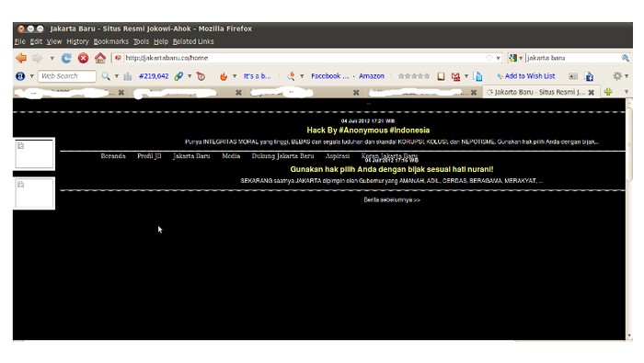Click the Alexa toolbar magnifier search icon
644x363 pixels.
pyautogui.click(x=106, y=76)
